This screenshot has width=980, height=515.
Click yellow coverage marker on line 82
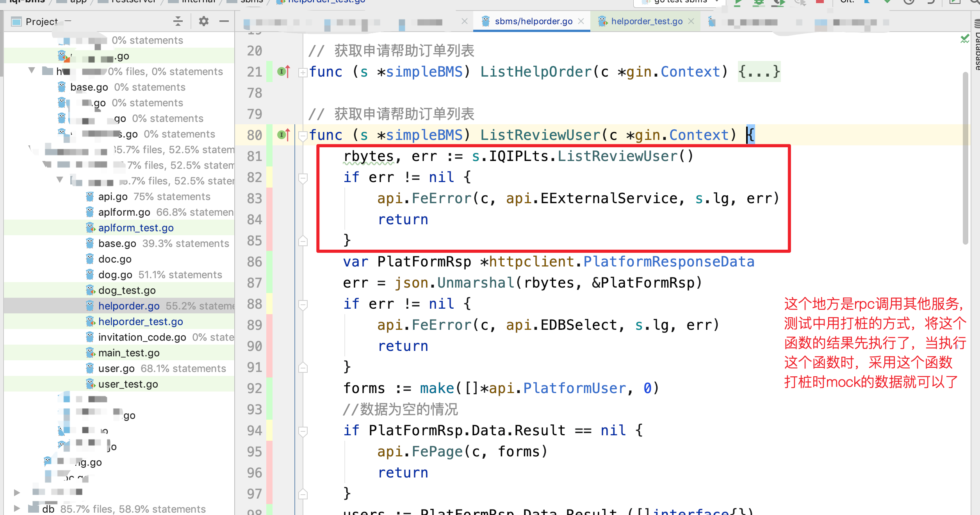click(x=269, y=177)
